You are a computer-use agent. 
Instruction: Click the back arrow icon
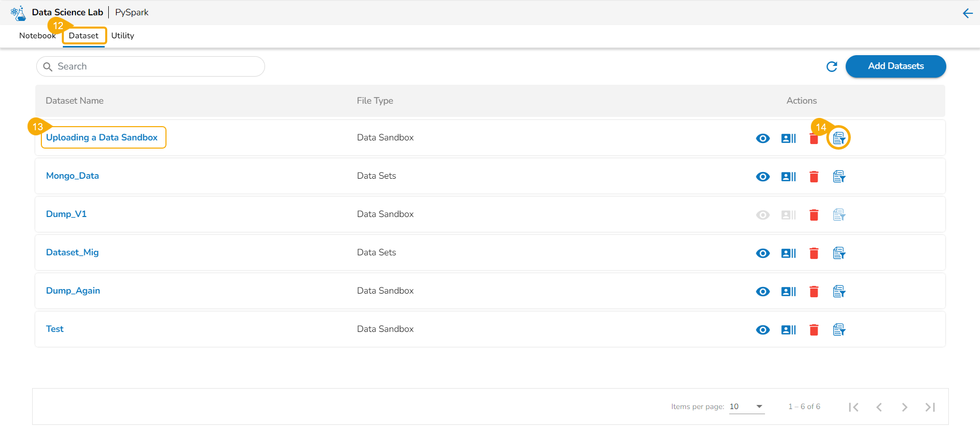pos(967,13)
